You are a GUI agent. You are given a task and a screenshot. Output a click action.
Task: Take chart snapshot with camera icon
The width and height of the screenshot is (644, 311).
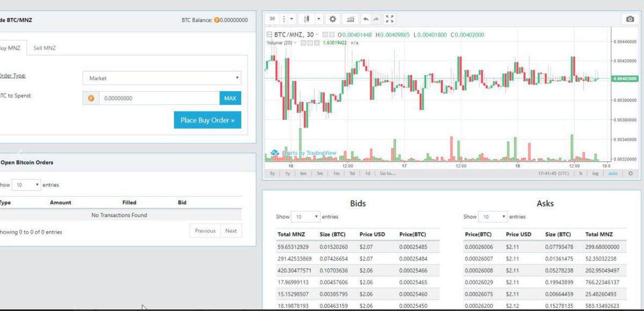click(630, 19)
